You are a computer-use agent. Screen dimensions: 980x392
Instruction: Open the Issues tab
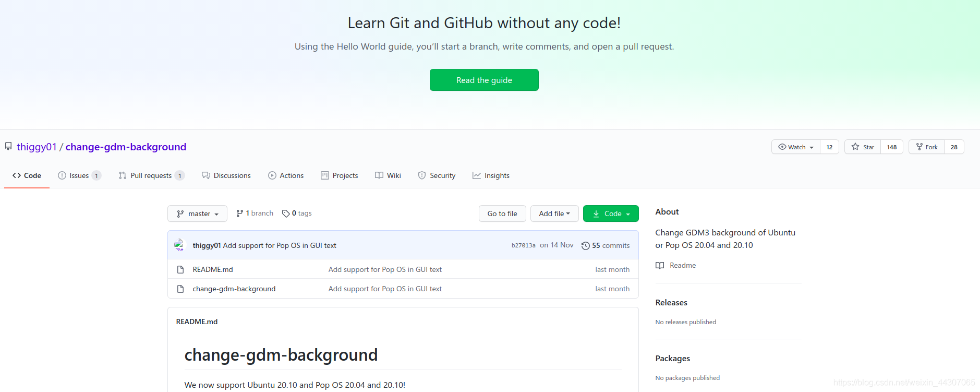point(79,175)
